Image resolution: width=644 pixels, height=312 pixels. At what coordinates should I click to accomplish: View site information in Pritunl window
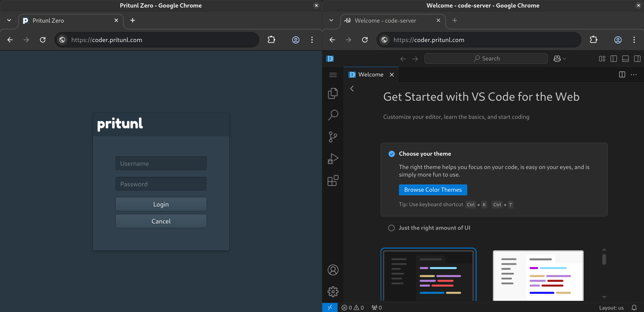click(62, 40)
